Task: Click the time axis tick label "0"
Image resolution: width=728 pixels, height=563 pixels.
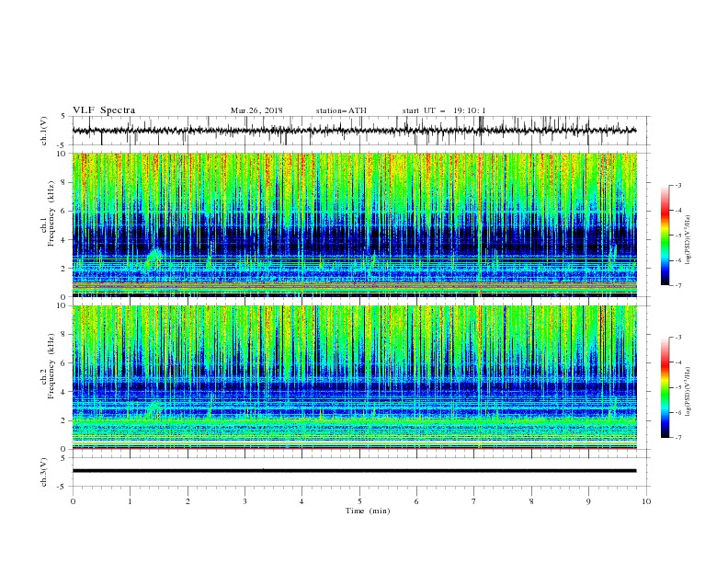Action: [73, 501]
